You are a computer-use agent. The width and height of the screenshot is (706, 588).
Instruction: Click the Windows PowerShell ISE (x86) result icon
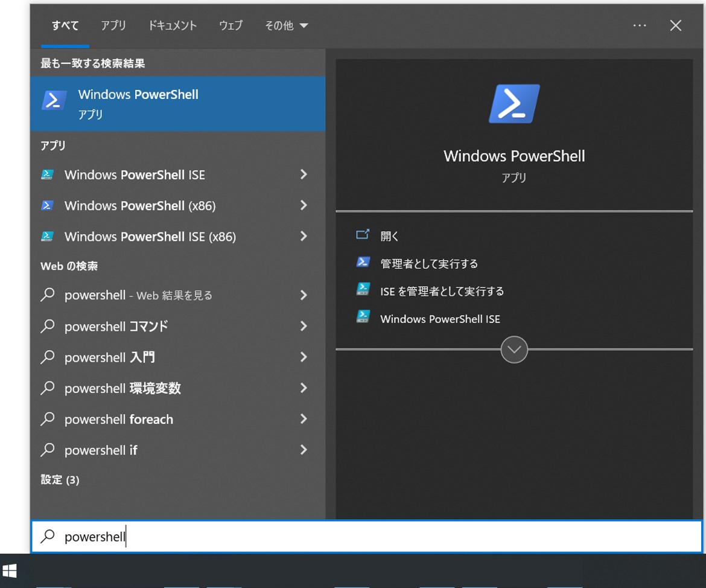coord(47,237)
